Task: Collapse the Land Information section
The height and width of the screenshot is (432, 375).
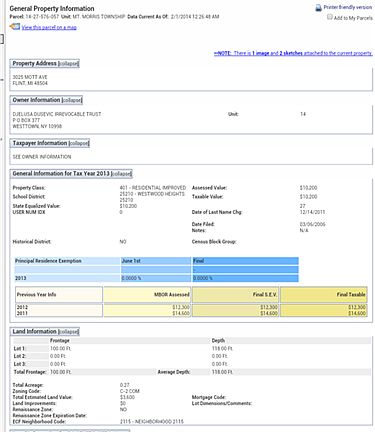Action: (68, 332)
